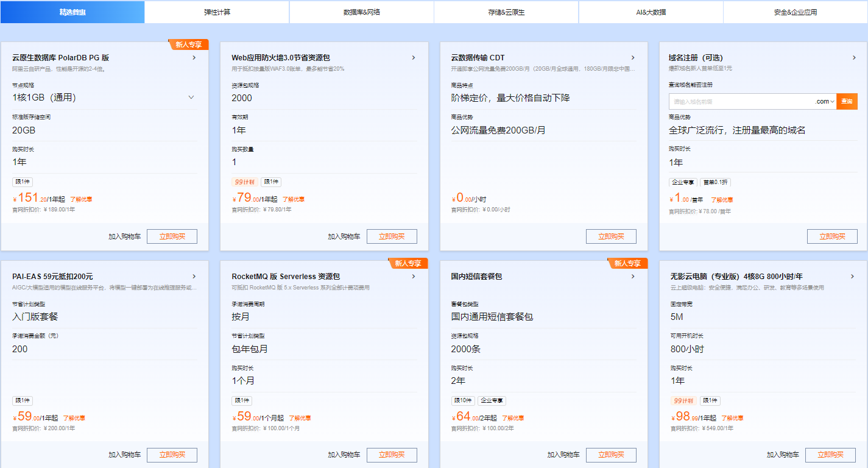Image resolution: width=868 pixels, height=468 pixels.
Task: Add Web应用防火墙 pack to cart
Action: pos(344,236)
